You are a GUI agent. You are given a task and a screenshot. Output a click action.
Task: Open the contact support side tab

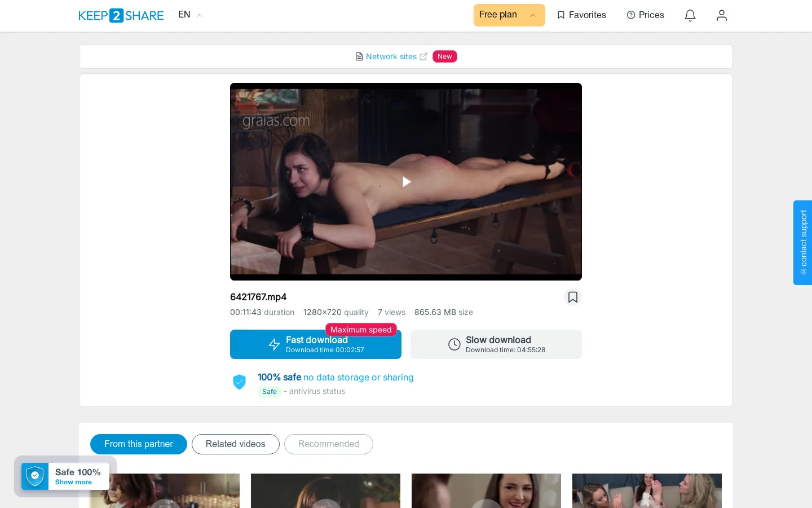tap(803, 243)
